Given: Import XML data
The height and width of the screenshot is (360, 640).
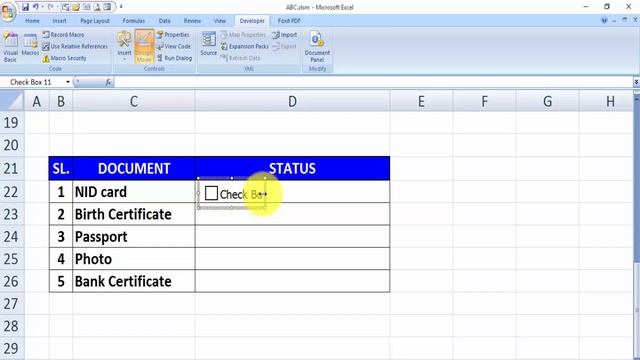Looking at the screenshot, I should pos(285,35).
